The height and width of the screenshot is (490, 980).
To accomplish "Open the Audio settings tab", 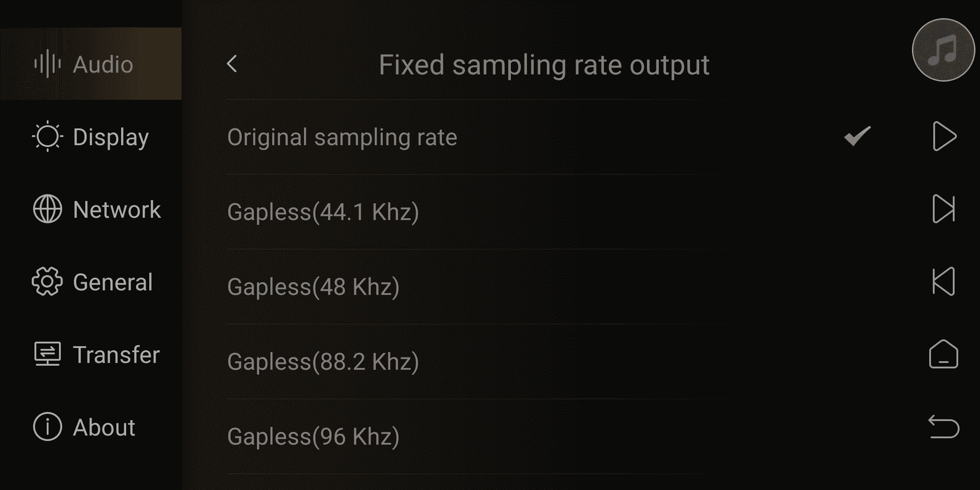I will click(x=91, y=64).
